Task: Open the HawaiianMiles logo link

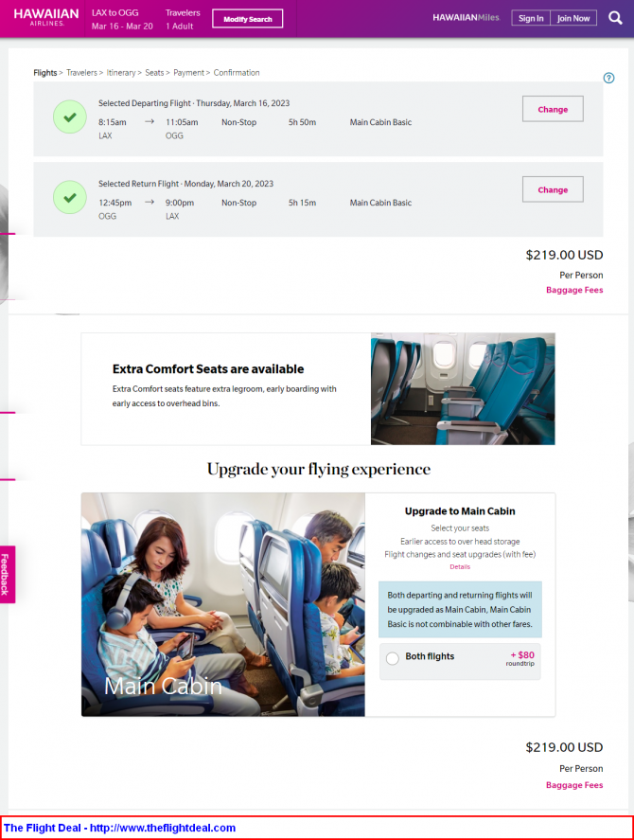Action: pos(466,18)
